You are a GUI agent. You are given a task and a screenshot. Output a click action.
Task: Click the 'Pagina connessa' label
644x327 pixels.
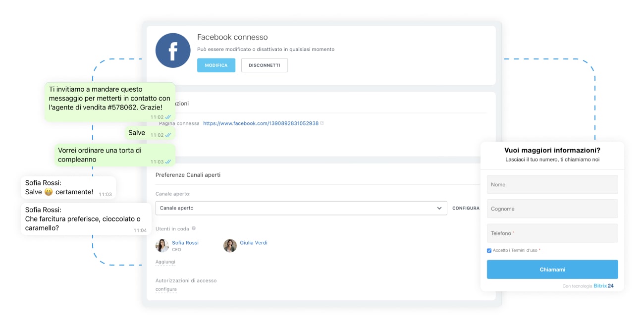[x=179, y=123]
